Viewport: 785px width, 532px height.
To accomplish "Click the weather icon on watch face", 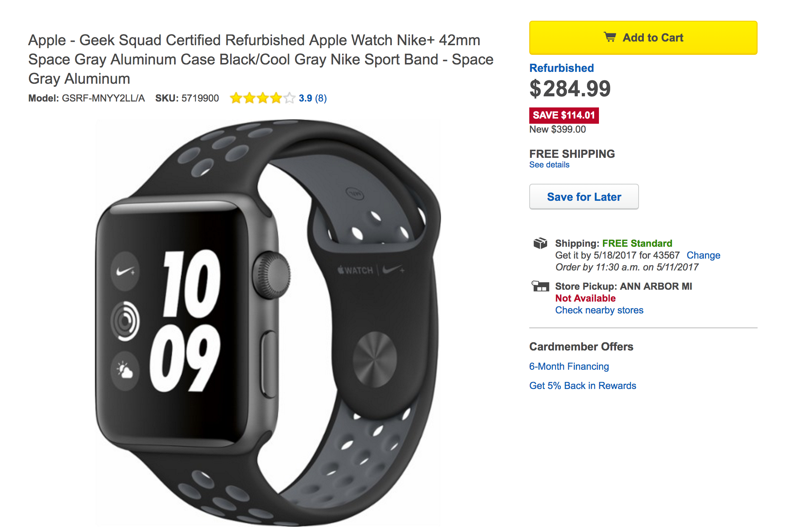I will click(x=125, y=370).
